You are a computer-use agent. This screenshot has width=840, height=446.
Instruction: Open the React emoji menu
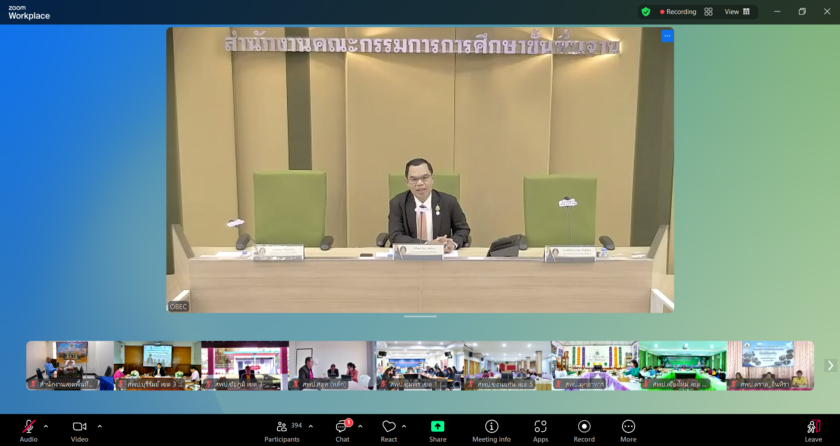pos(388,428)
